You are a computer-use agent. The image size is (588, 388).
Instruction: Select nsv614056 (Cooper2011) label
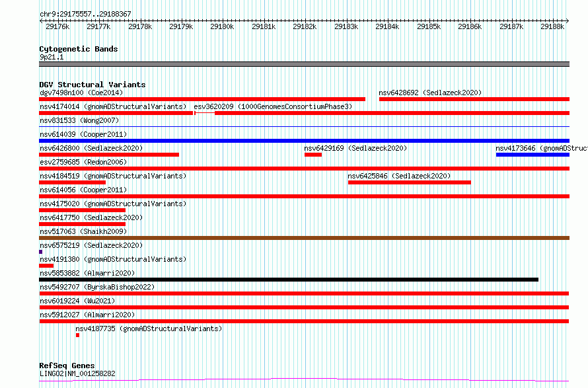click(x=83, y=190)
